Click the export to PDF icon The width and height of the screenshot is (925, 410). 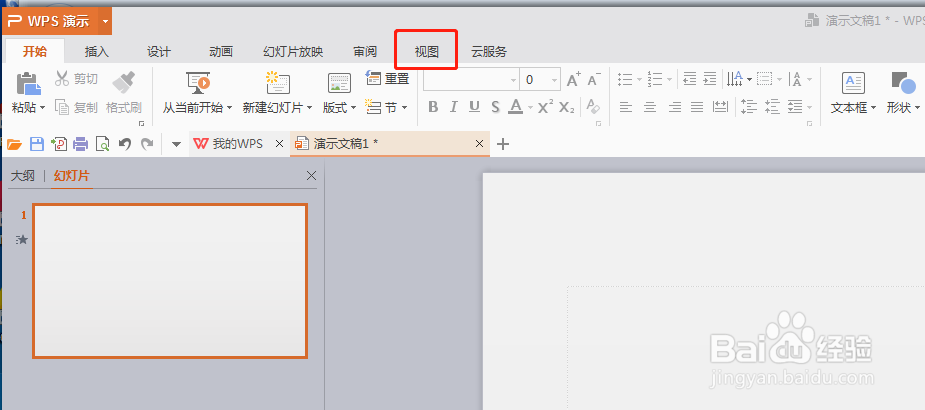tap(59, 144)
